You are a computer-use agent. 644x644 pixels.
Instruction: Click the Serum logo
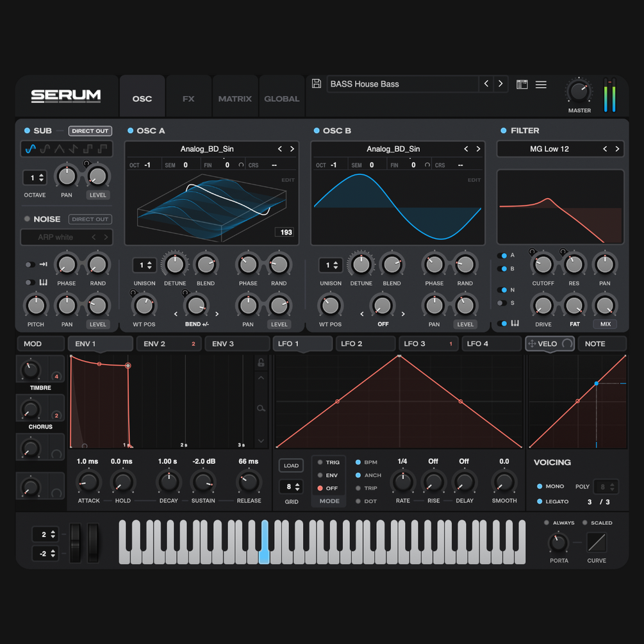click(x=66, y=96)
